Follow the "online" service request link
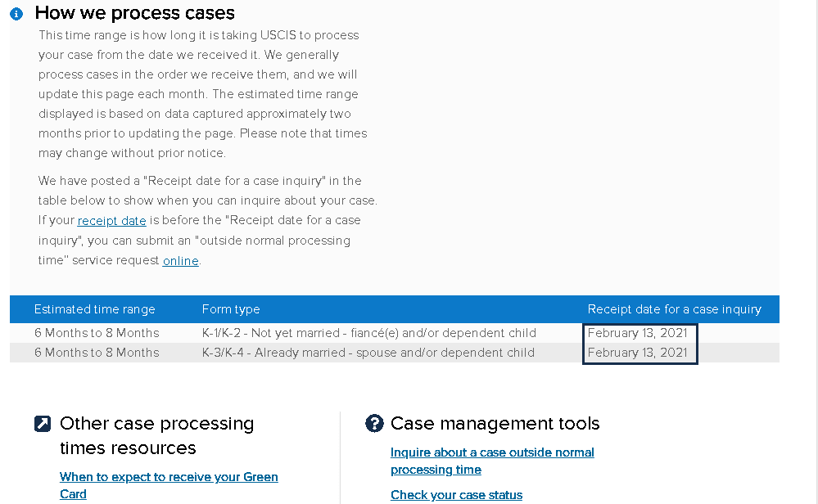 [180, 260]
